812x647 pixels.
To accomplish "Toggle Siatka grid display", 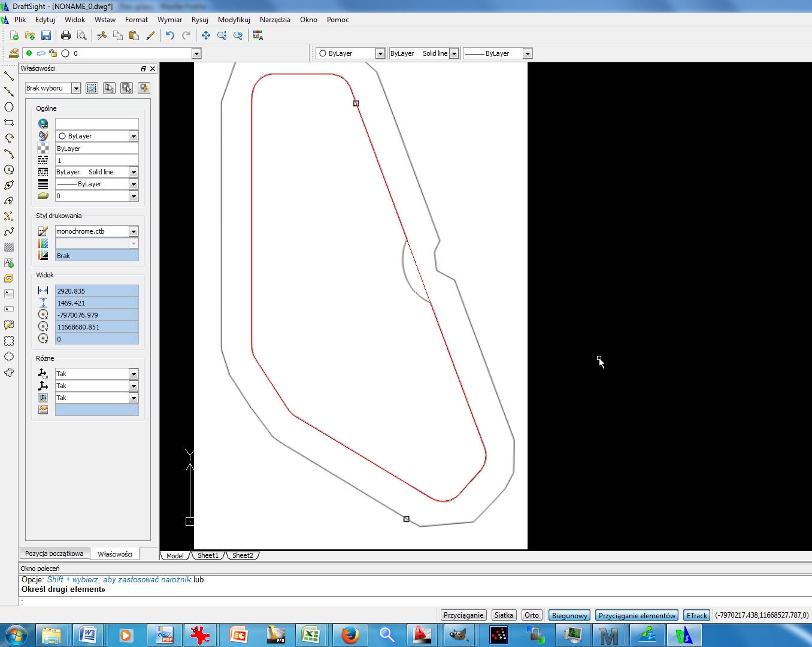I will (504, 615).
